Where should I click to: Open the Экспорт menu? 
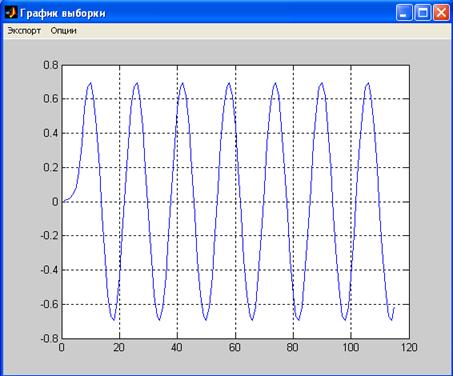coord(24,31)
